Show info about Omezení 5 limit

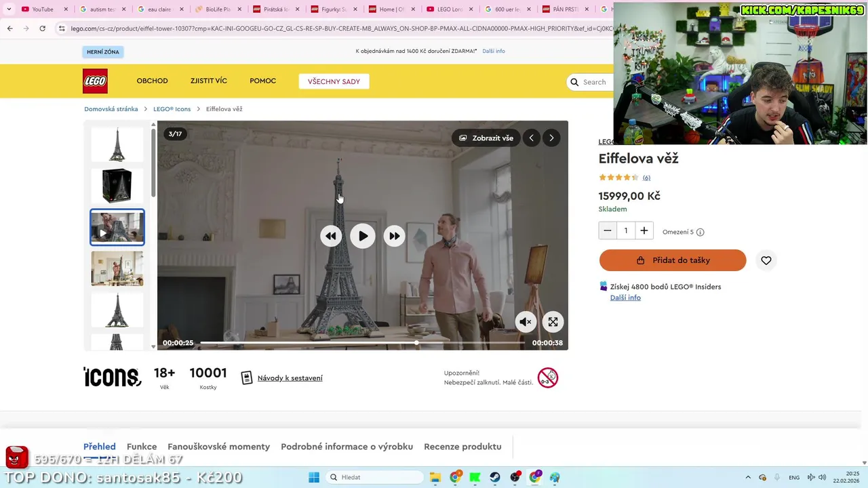coord(701,232)
